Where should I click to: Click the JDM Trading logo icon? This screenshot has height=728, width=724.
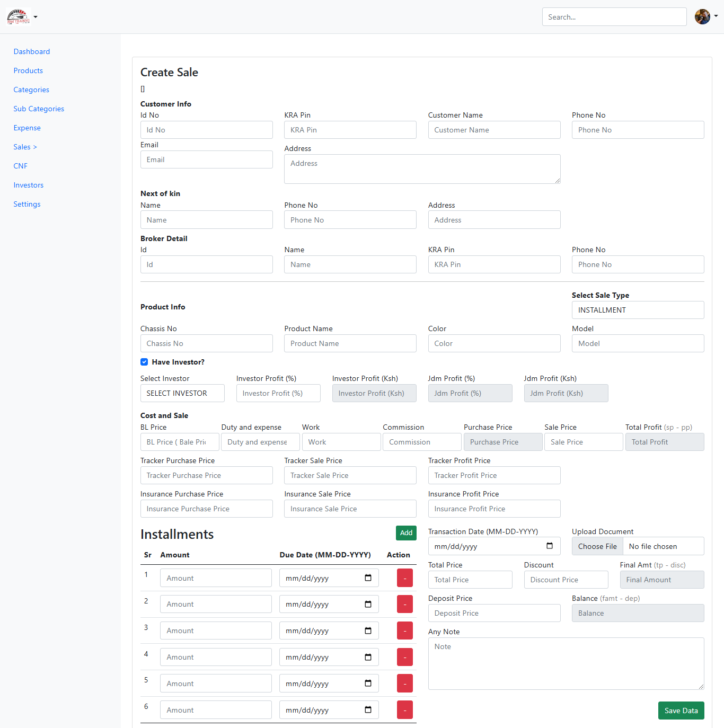[x=19, y=17]
